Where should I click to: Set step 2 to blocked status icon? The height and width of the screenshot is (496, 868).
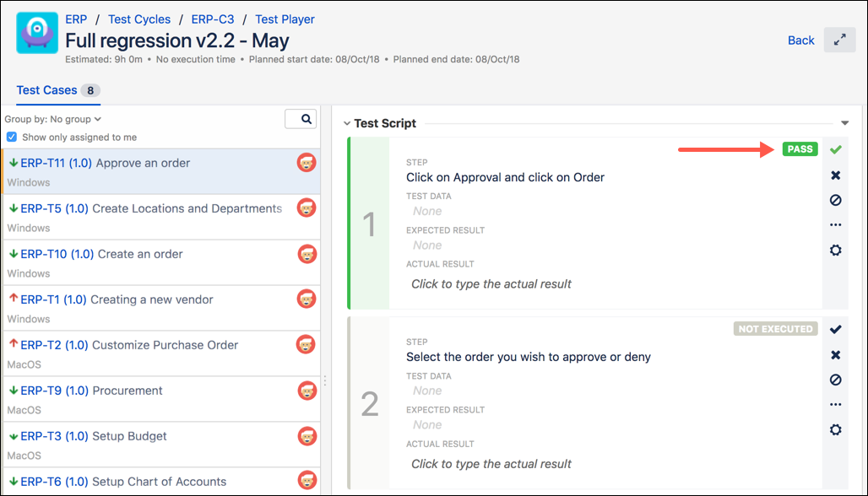coord(835,380)
